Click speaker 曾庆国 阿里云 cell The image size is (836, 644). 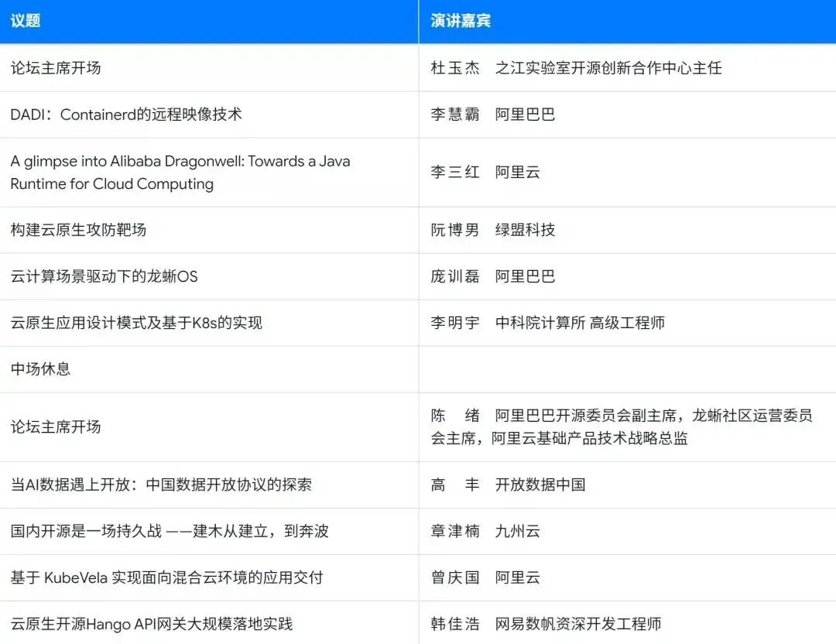click(x=628, y=578)
